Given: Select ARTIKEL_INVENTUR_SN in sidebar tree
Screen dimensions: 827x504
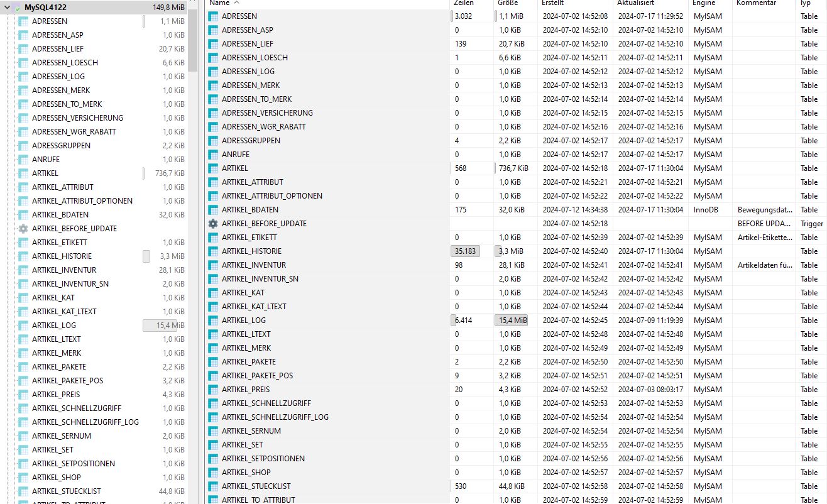Looking at the screenshot, I should (70, 284).
